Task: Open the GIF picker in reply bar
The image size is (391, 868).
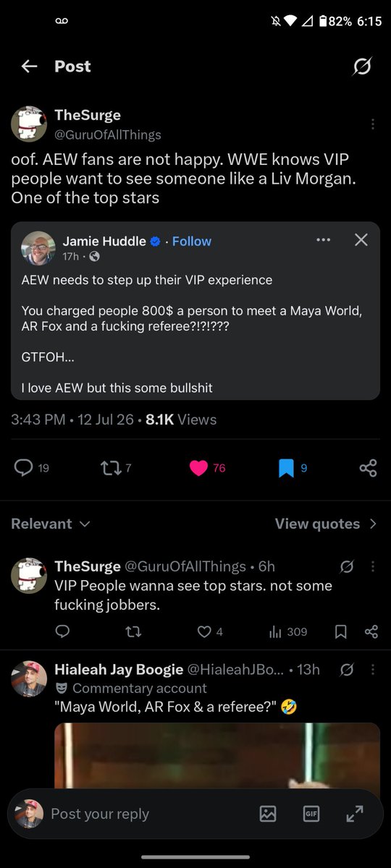Action: (311, 814)
